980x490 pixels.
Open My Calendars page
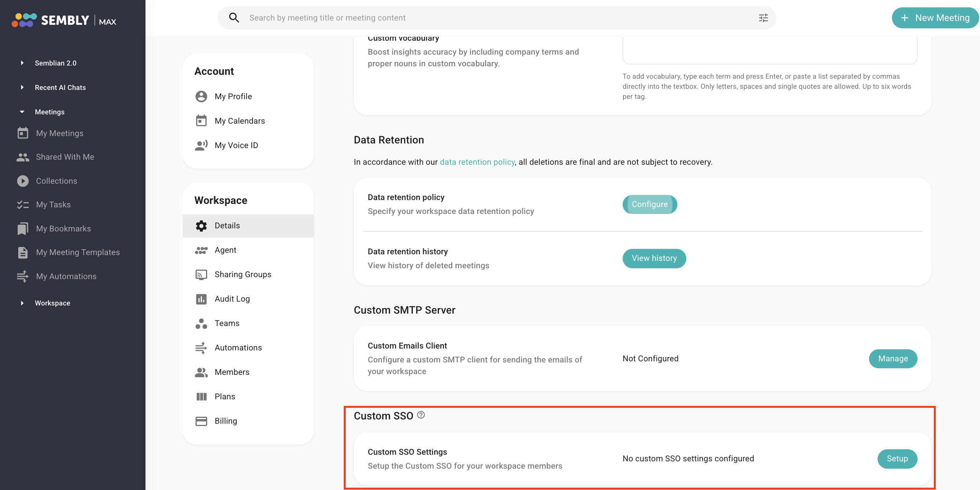[x=248, y=121]
